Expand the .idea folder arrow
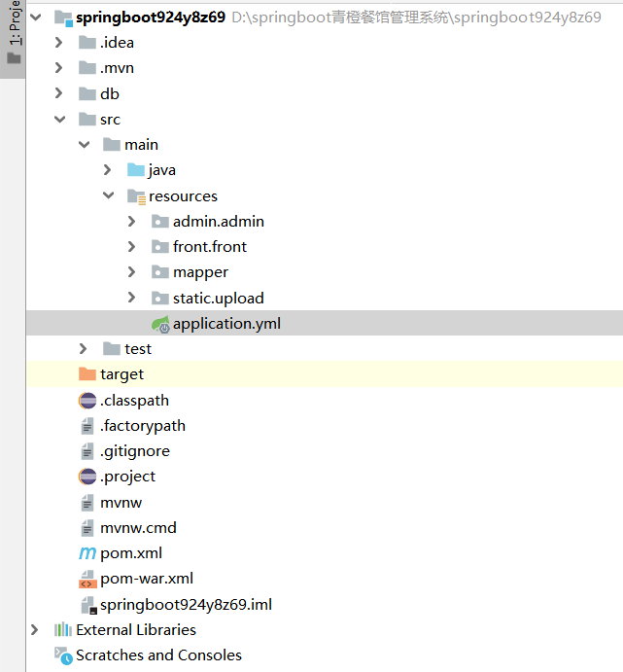This screenshot has width=623, height=672. point(59,43)
